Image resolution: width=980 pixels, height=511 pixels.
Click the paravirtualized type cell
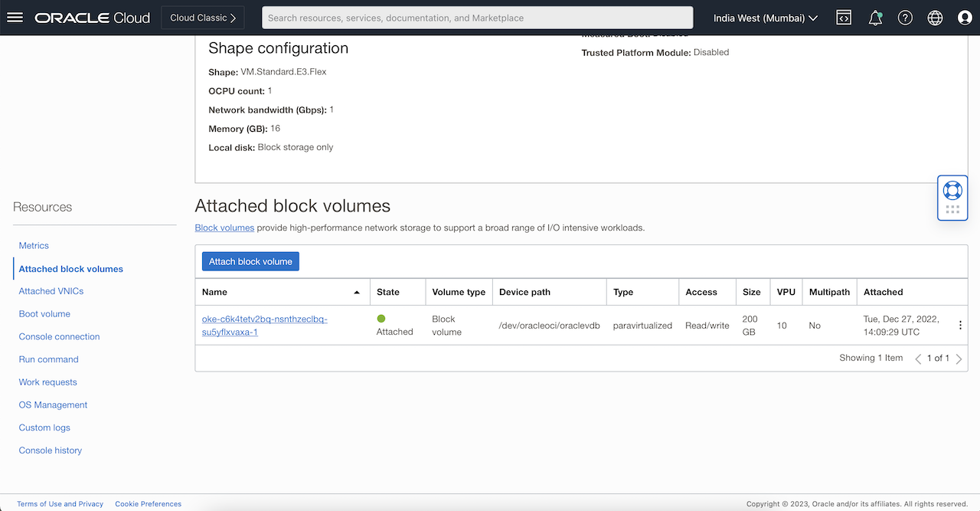pos(642,326)
